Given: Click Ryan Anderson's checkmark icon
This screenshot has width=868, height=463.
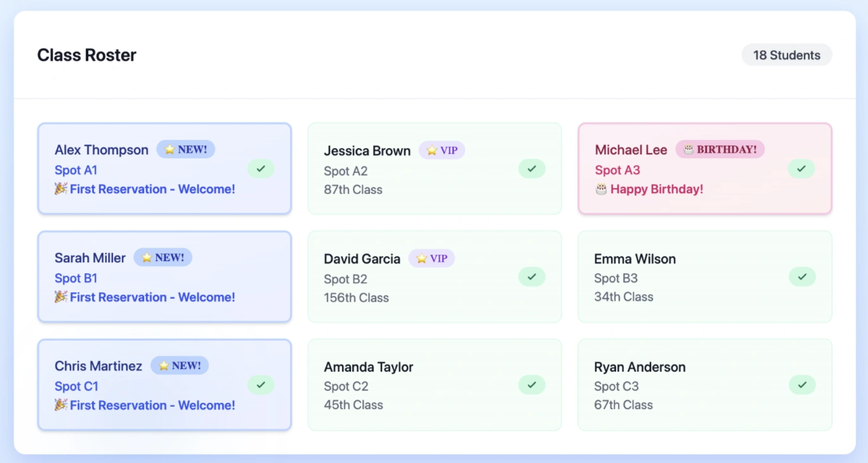Looking at the screenshot, I should (x=801, y=384).
